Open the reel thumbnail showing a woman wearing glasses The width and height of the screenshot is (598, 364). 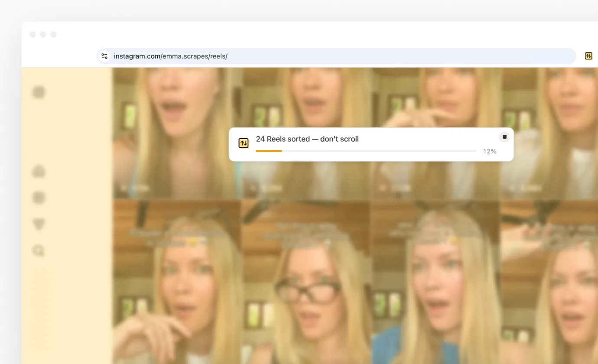(307, 282)
